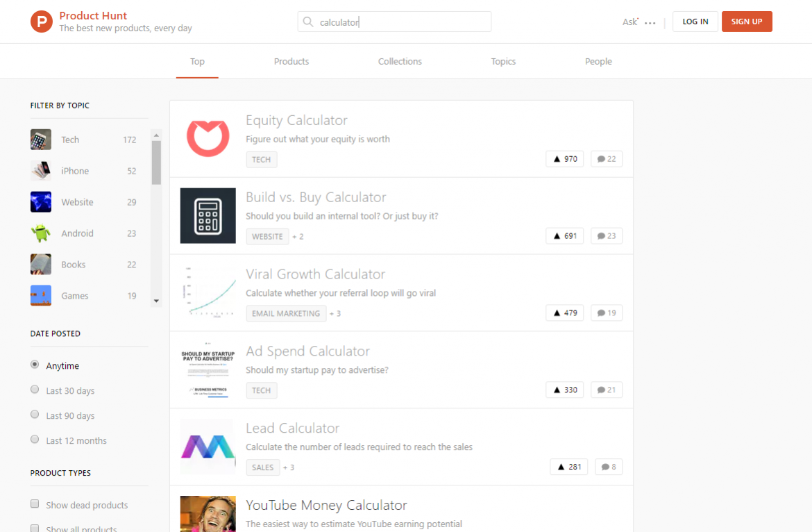Open comments on Build vs. Buy Calculator
The image size is (812, 532).
point(607,236)
